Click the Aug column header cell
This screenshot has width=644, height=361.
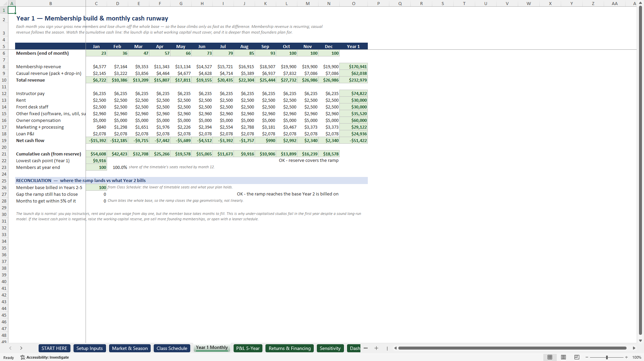click(244, 46)
